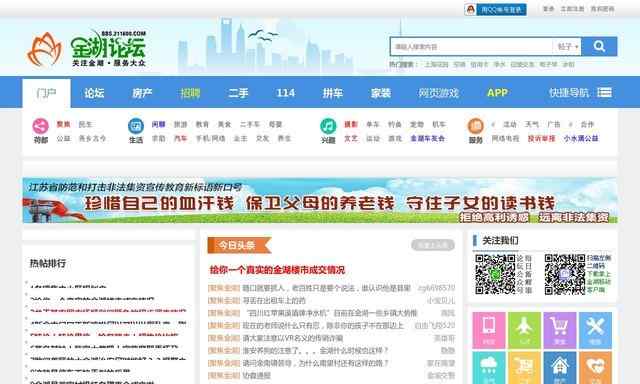Click the app download QR code

[565, 274]
